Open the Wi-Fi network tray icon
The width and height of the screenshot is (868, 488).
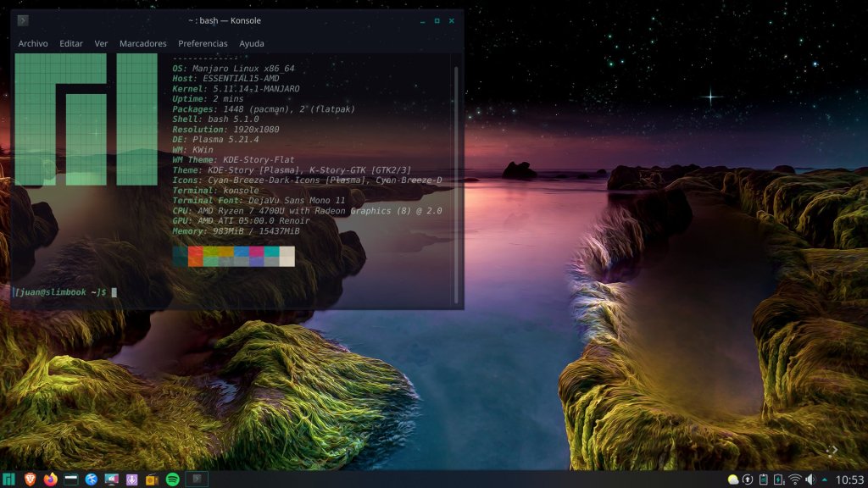[x=795, y=480]
